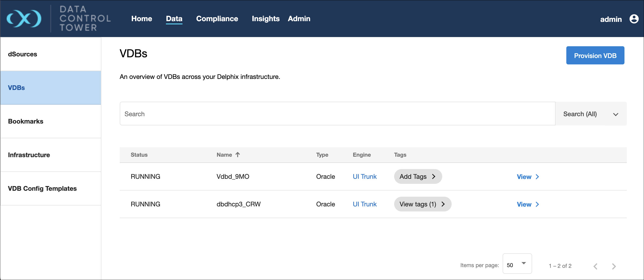The image size is (644, 280).
Task: Expand the Search (All) dropdown
Action: point(590,114)
